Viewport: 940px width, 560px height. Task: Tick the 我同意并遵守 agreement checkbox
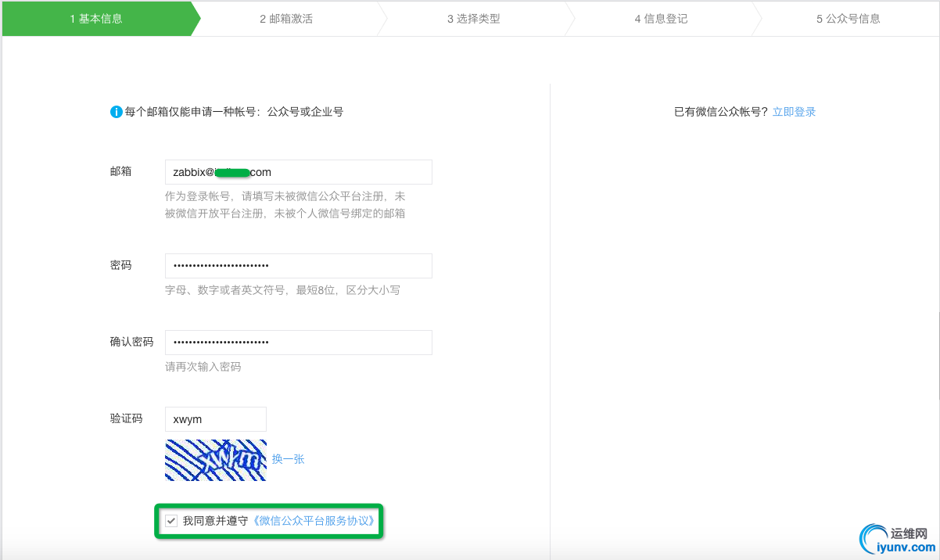[171, 520]
